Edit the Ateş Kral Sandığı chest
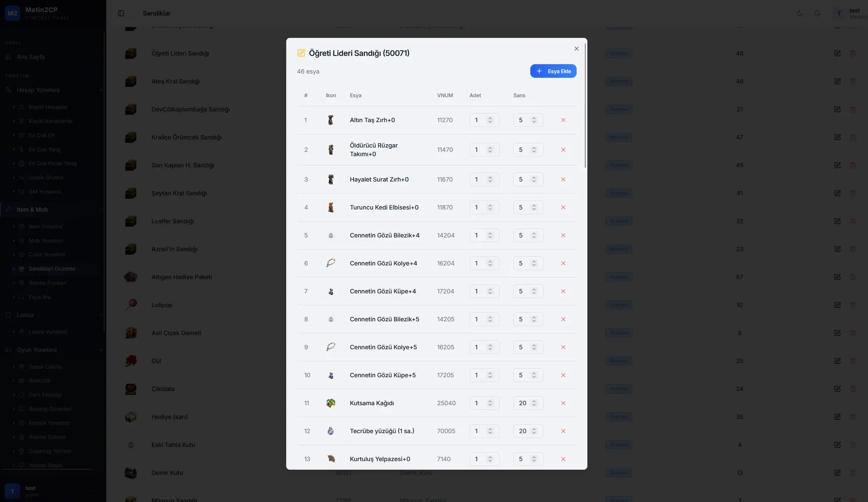 tap(837, 81)
